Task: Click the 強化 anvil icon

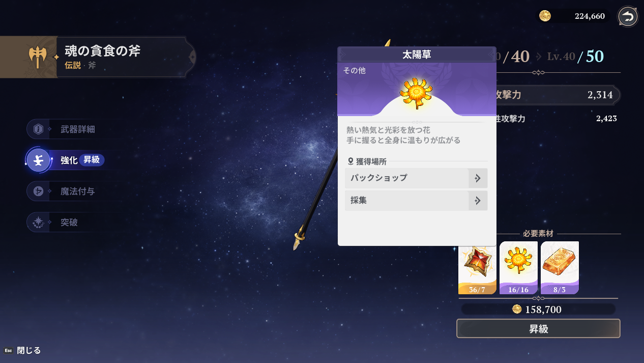Action: 38,160
